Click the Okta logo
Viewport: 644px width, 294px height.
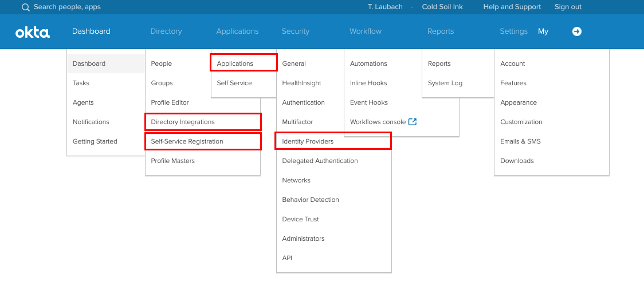coord(33,32)
